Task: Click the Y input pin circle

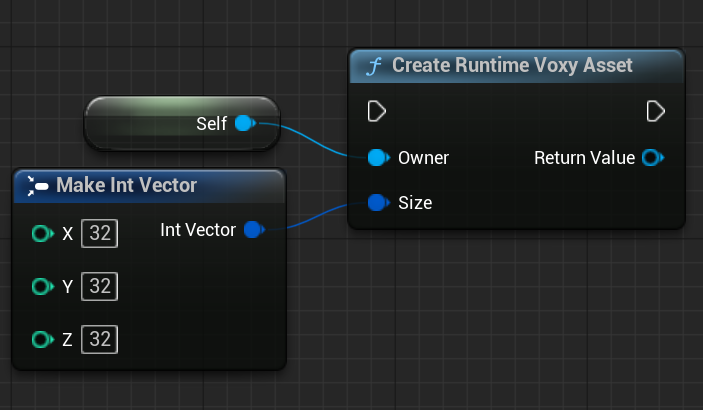Action: [x=41, y=287]
